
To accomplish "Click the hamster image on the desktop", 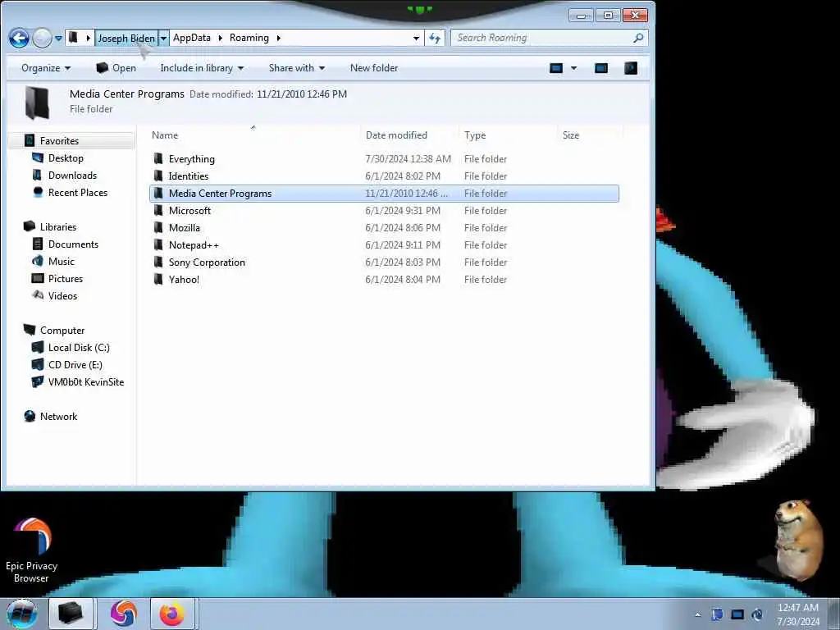I will point(798,540).
